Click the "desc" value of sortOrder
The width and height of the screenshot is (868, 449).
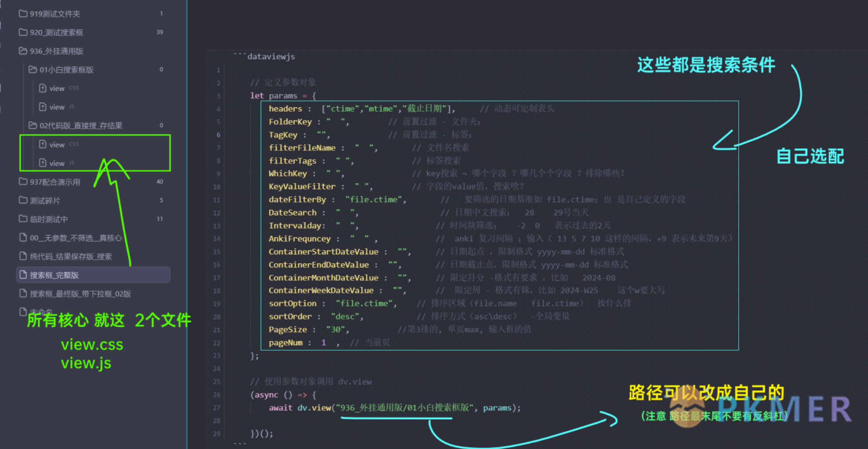click(x=345, y=317)
